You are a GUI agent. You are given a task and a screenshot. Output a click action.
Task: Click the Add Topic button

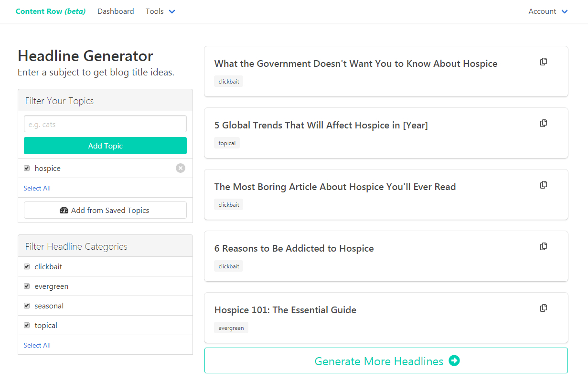pyautogui.click(x=105, y=146)
